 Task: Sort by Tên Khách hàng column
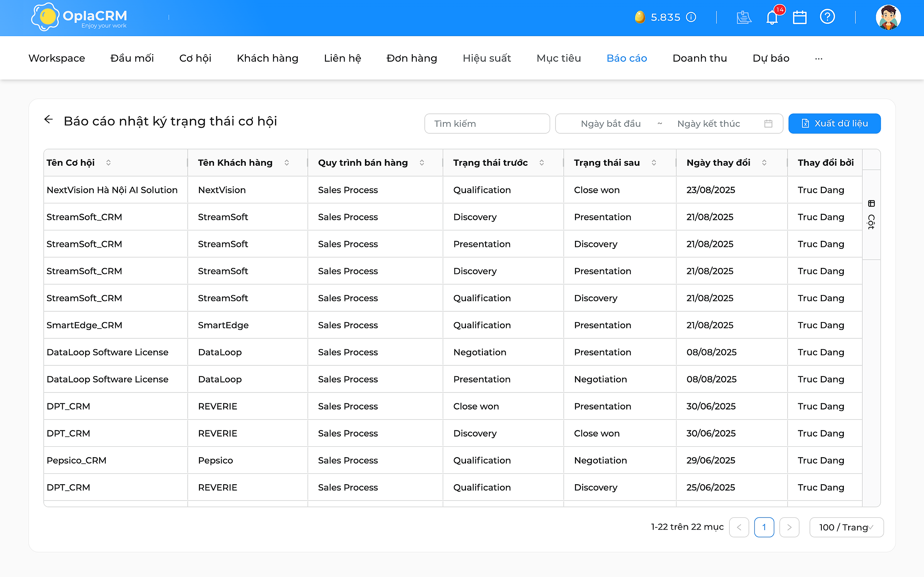click(x=286, y=162)
